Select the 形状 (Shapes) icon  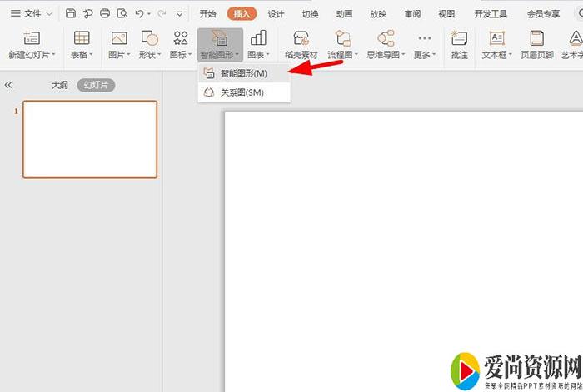(150, 38)
